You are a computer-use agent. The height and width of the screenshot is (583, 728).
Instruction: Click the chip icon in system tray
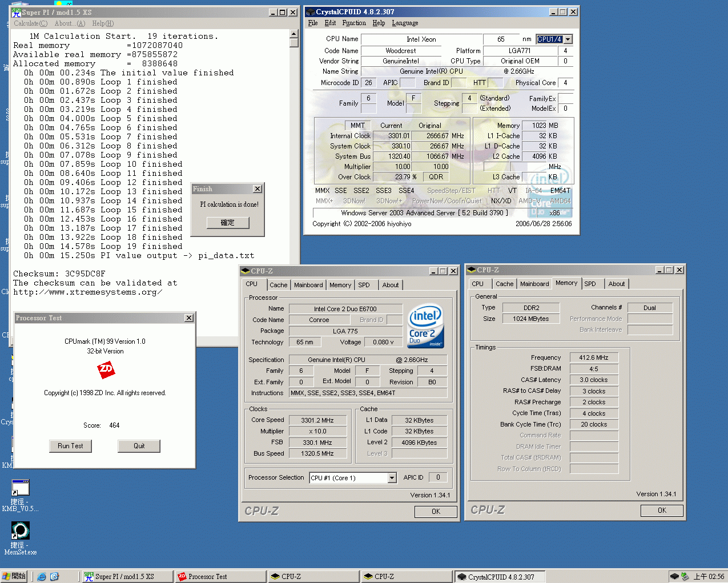point(674,577)
